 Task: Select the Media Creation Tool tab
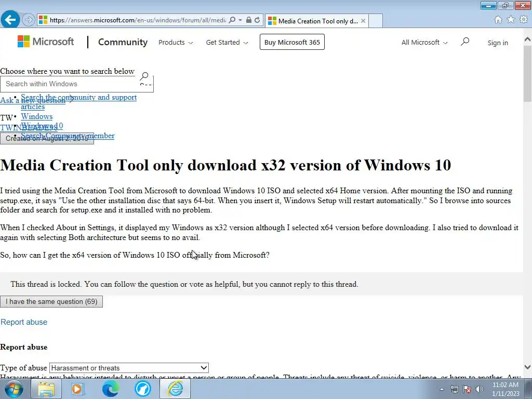(x=317, y=21)
